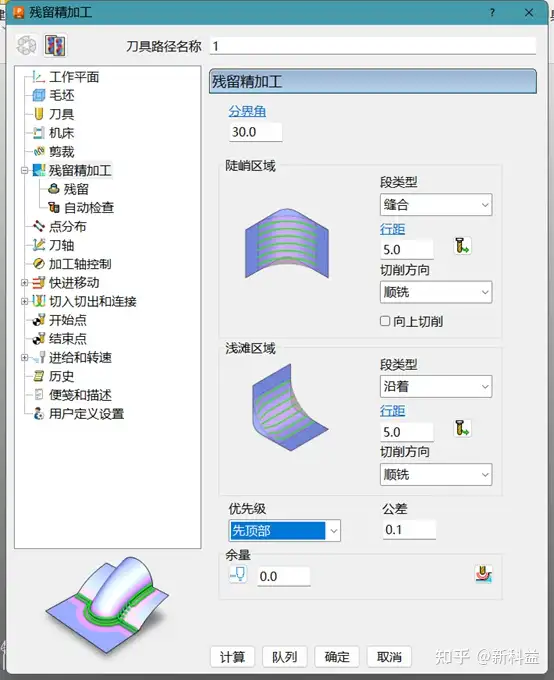
Task: Select the 毛坯 block icon in tree
Action: (x=39, y=95)
